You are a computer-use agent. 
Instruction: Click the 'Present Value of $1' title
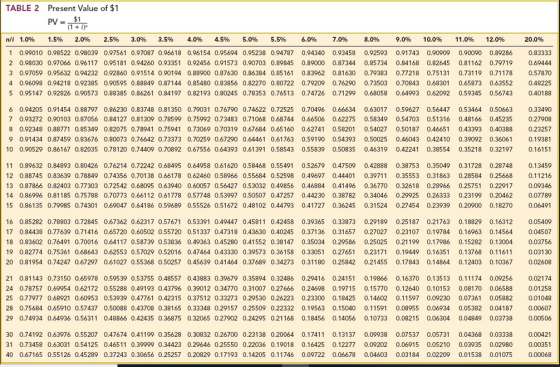(x=83, y=8)
